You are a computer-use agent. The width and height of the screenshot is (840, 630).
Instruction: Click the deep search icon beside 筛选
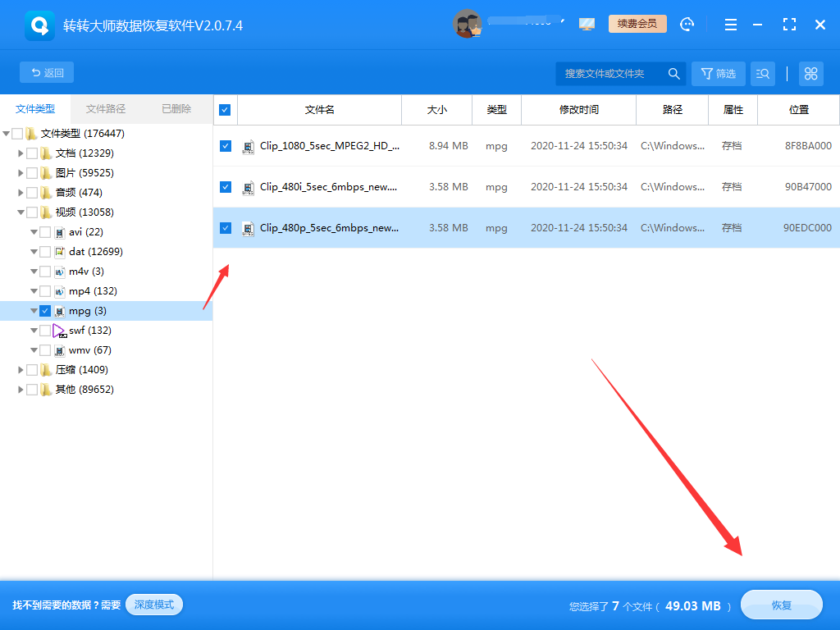coord(763,73)
